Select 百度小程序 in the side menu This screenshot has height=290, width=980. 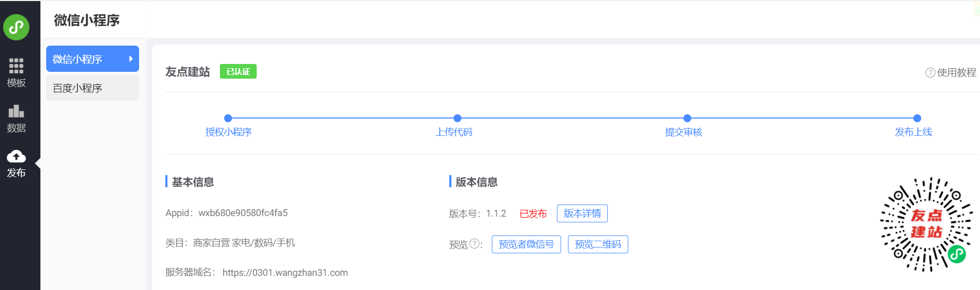click(x=78, y=88)
